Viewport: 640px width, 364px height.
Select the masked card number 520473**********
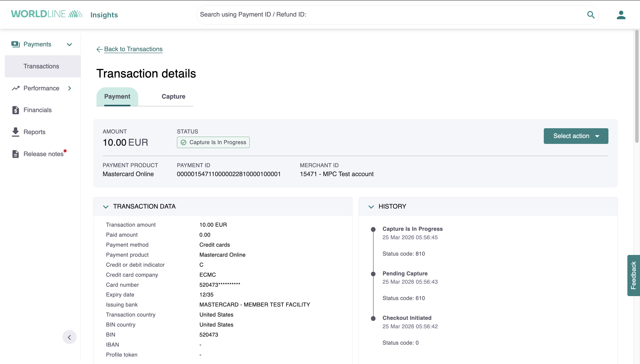220,285
